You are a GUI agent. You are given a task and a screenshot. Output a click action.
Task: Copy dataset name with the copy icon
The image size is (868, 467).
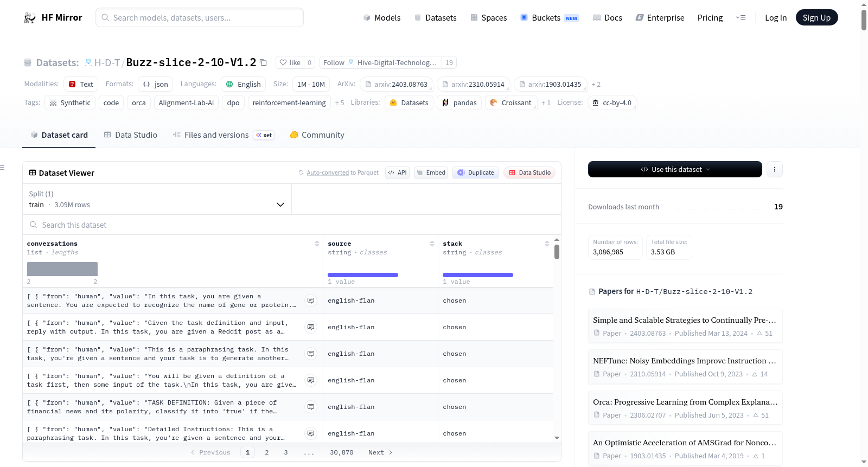[263, 62]
